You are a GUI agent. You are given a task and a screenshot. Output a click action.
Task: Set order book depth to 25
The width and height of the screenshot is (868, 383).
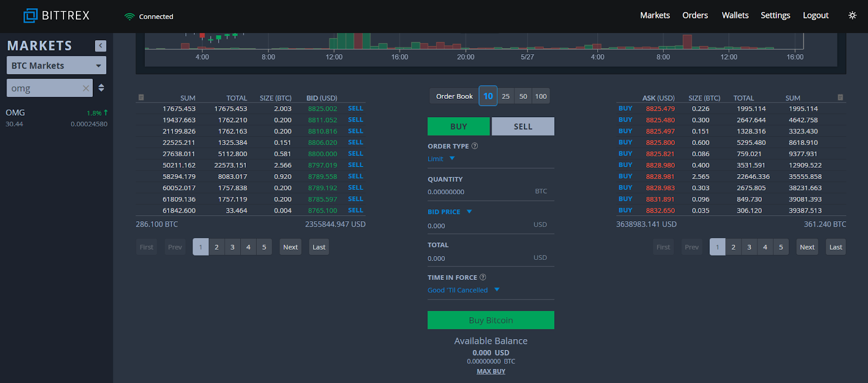(506, 96)
